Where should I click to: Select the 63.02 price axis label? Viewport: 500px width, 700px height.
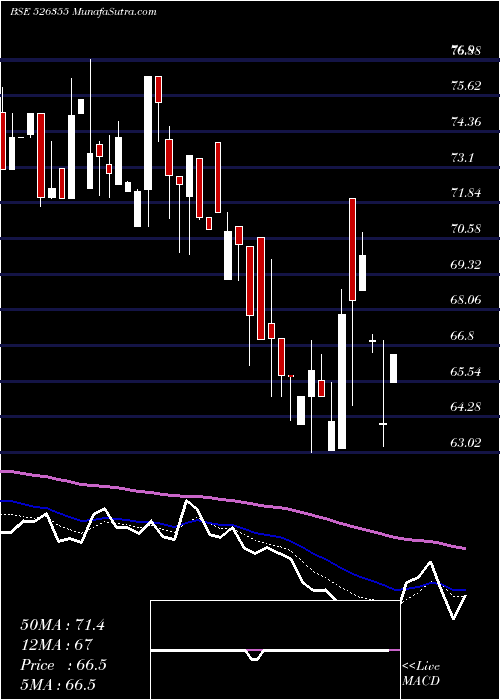466,442
